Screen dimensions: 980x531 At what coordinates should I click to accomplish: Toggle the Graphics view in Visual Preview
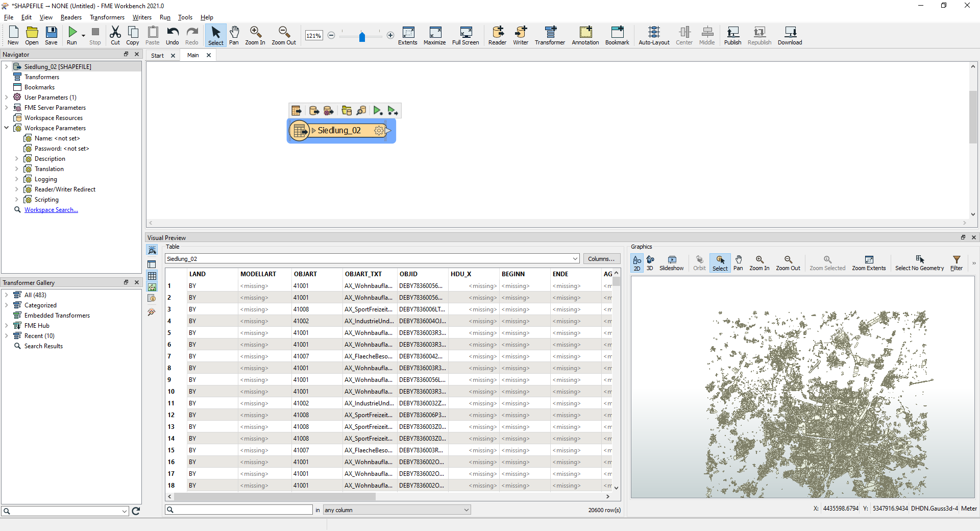[152, 287]
